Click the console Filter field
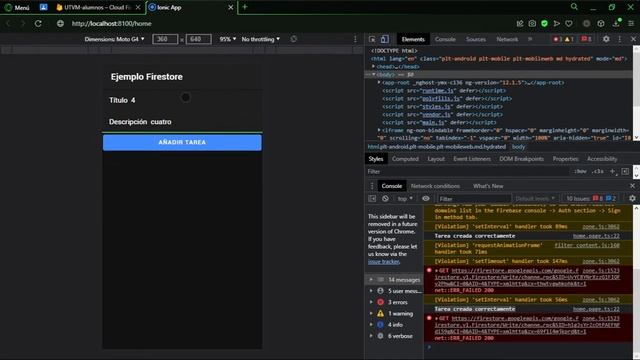The width and height of the screenshot is (640, 360). [x=474, y=199]
